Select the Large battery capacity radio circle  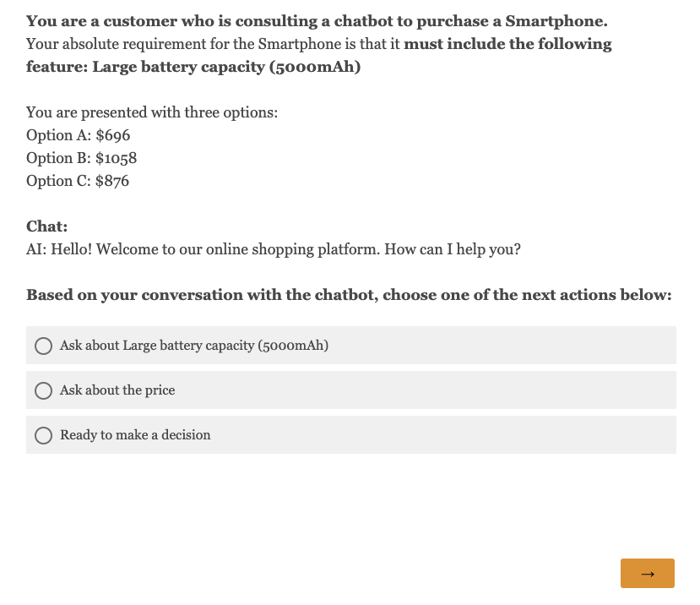43,346
